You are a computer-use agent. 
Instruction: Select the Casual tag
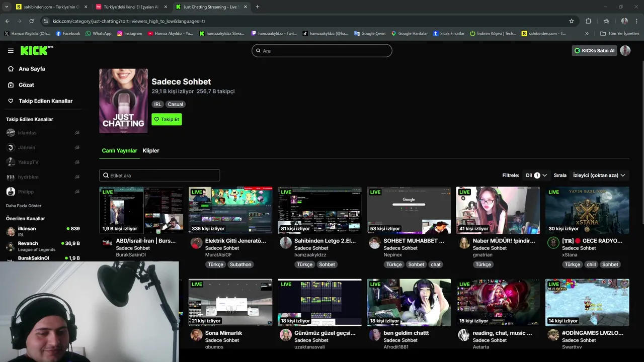pos(176,104)
